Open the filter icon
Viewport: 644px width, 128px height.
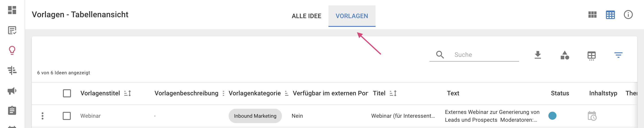[618, 55]
